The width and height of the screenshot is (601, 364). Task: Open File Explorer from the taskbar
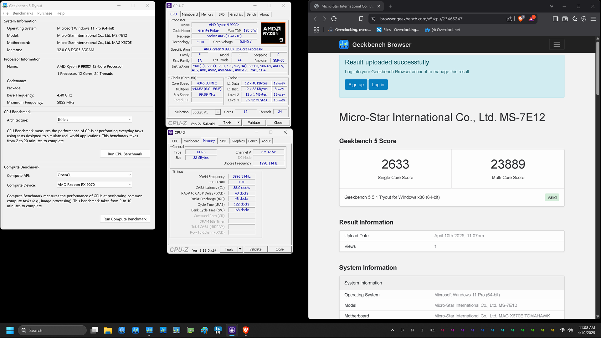point(108,330)
